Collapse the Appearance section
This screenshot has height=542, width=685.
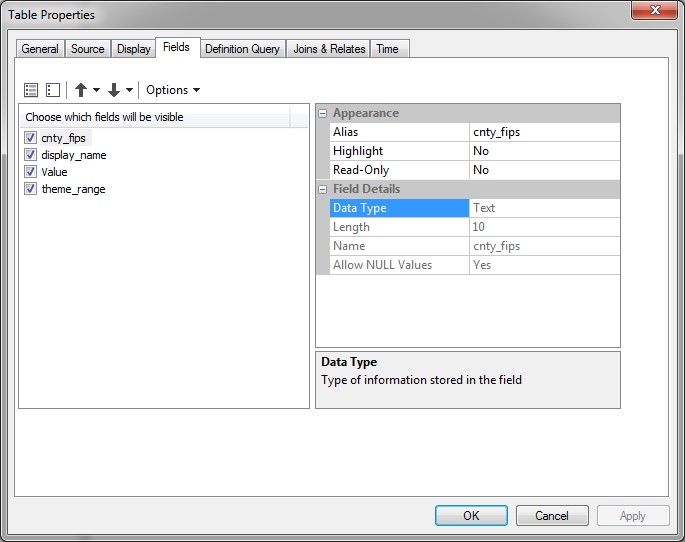(x=323, y=113)
